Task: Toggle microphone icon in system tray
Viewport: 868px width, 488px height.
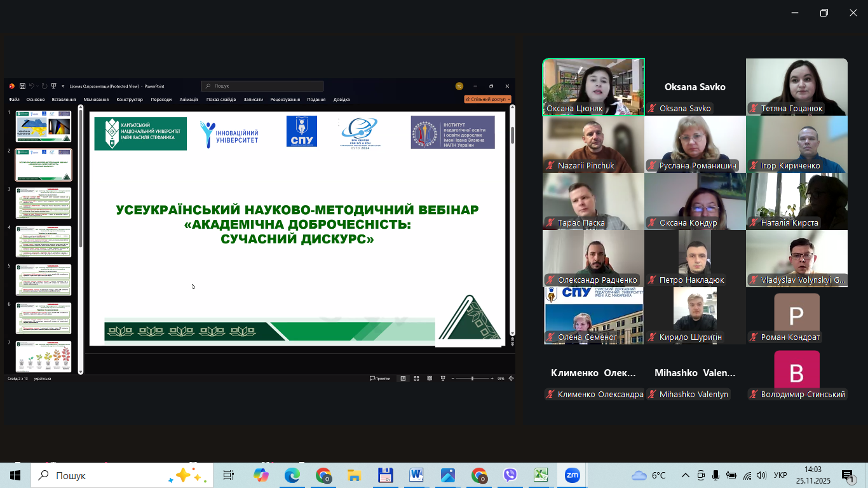Action: (x=715, y=475)
